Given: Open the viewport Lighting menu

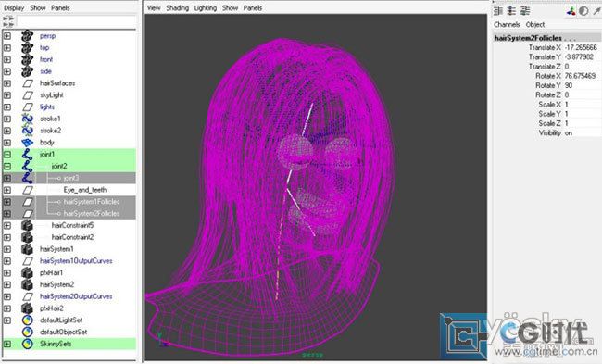Looking at the screenshot, I should tap(206, 8).
